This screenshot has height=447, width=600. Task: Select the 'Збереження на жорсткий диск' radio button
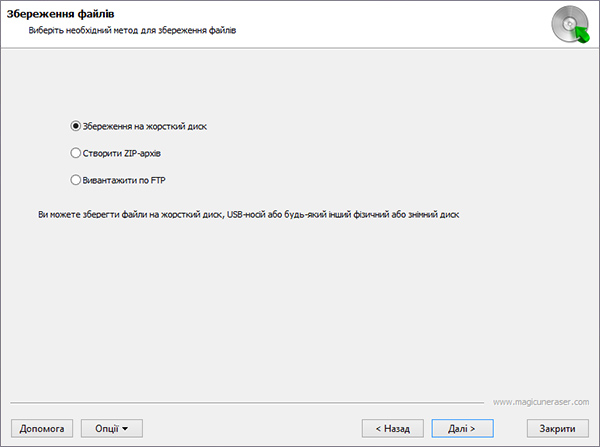[x=75, y=126]
